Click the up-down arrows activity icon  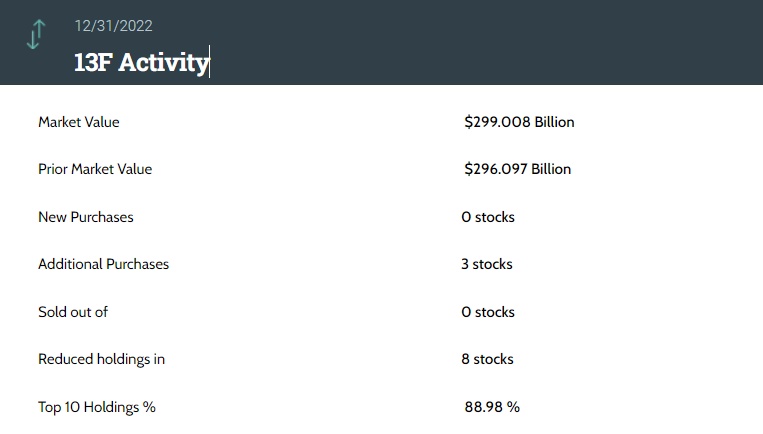(35, 34)
